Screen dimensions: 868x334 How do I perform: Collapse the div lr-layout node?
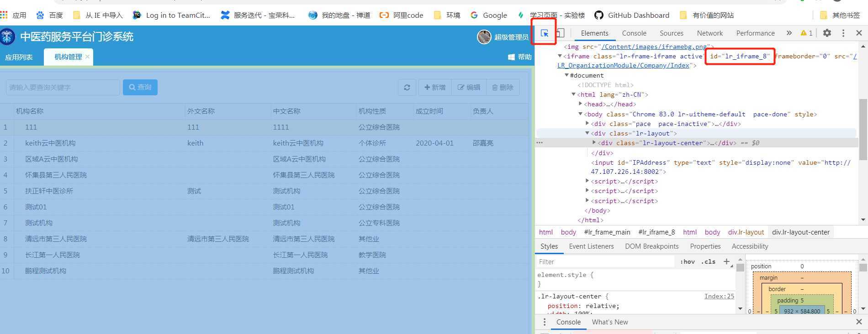coord(587,133)
